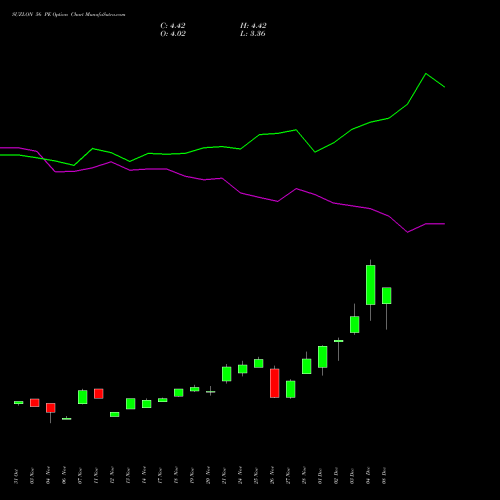Select the large red candle above 26 Nov
The height and width of the screenshot is (500, 500).
(x=275, y=383)
